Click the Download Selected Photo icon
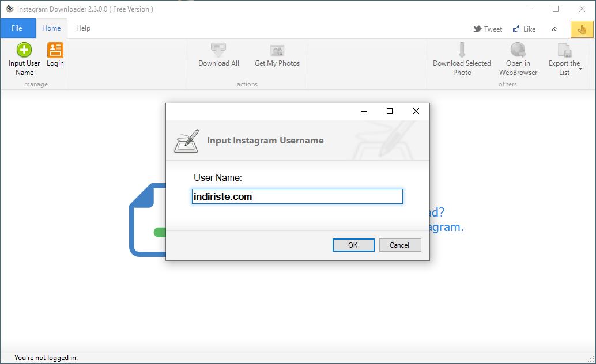596x364 pixels. coord(462,50)
